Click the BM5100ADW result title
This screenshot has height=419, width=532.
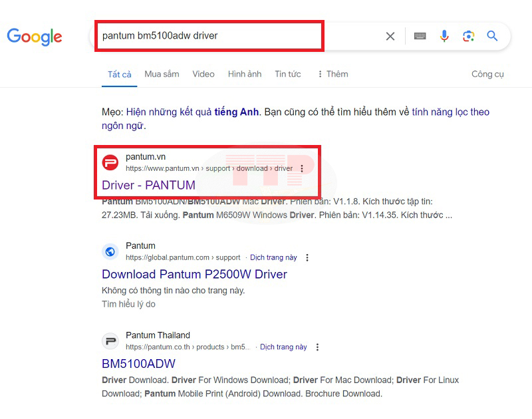(138, 364)
